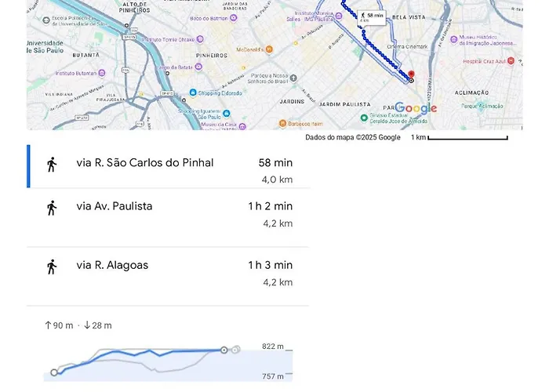The image size is (549, 392).
Task: Click the Google logo on the map
Action: pos(416,108)
